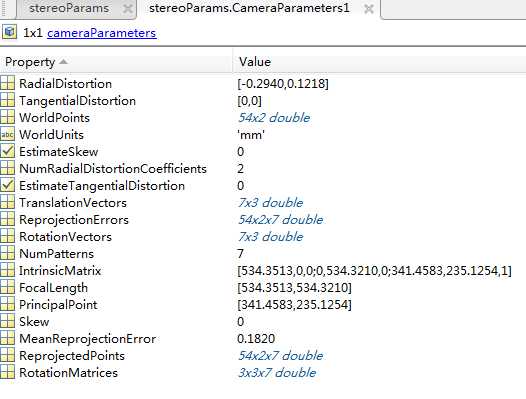Image resolution: width=526 pixels, height=399 pixels.
Task: Close the stereoParams.CameraParameters1 tab
Action: (369, 9)
